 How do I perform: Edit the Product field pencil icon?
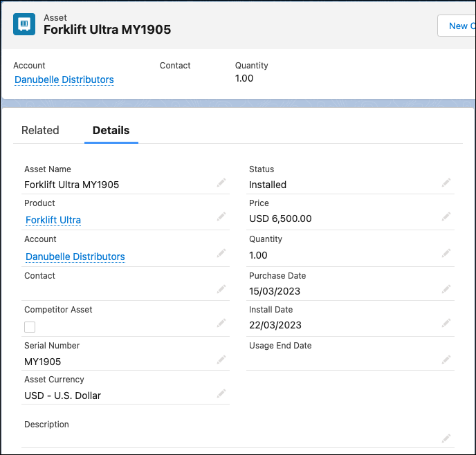(221, 216)
